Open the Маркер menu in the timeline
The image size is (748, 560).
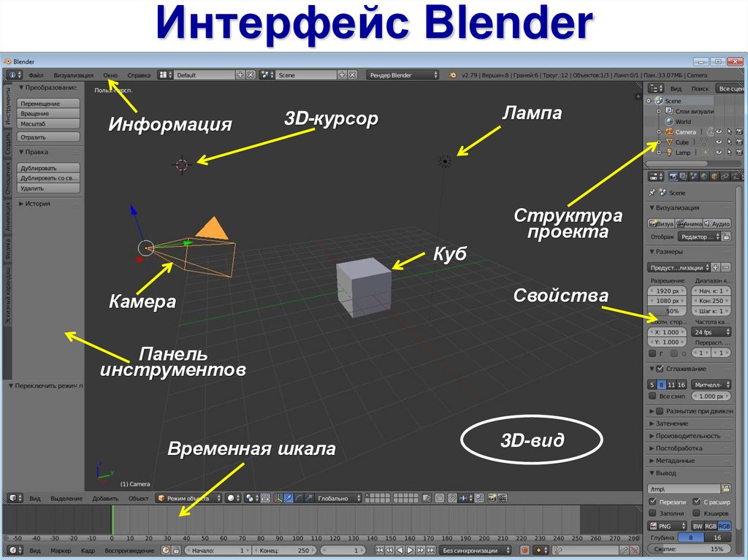click(x=61, y=551)
